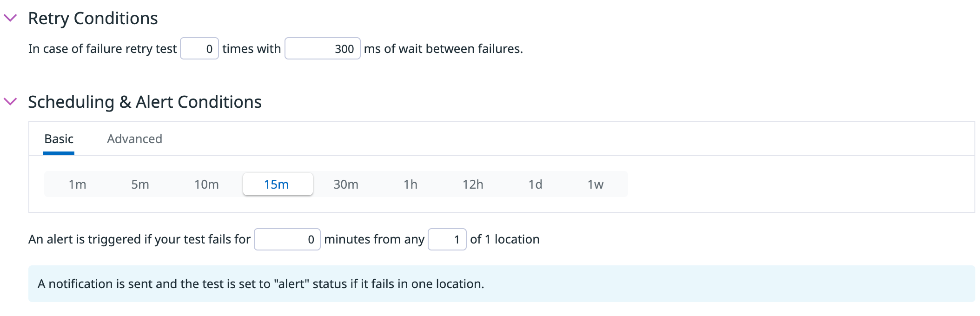This screenshot has width=980, height=316.
Task: Select the 1d frequency option
Action: click(535, 184)
